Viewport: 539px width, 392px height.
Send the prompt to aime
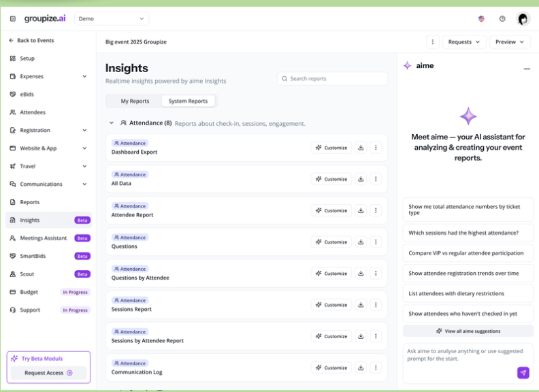(523, 372)
